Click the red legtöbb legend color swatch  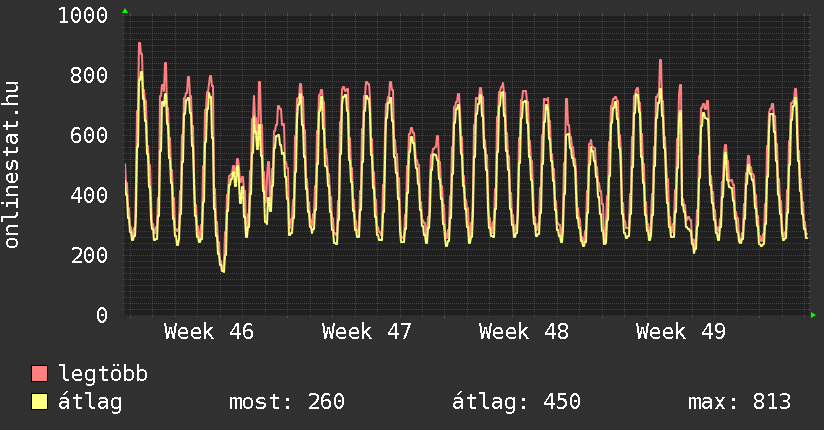click(x=40, y=375)
